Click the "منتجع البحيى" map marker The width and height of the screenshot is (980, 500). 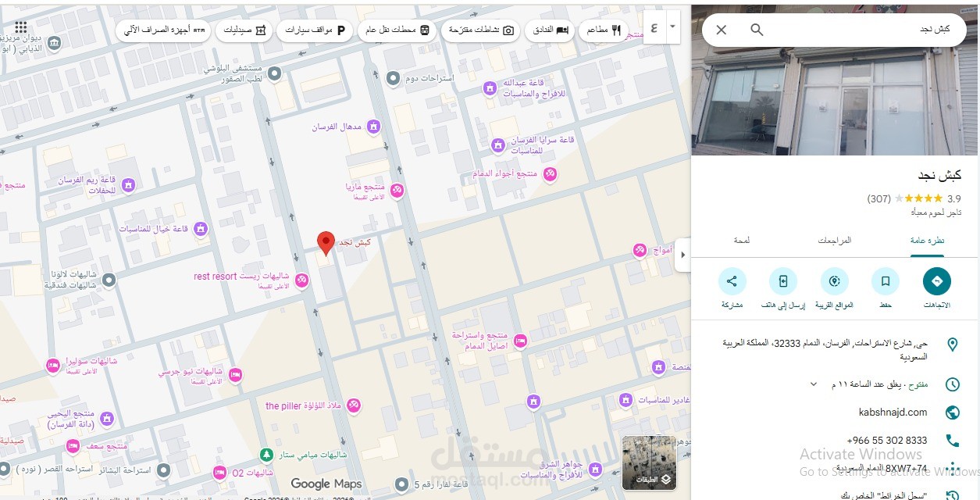point(107,418)
